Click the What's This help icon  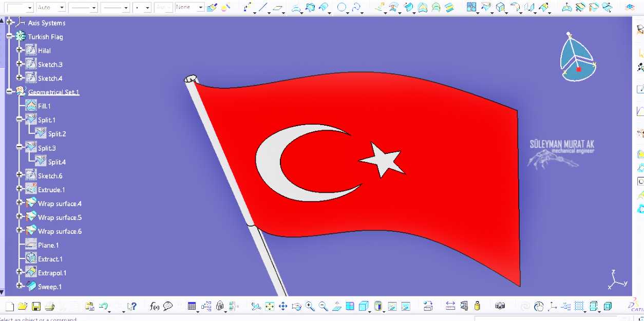coord(132,306)
